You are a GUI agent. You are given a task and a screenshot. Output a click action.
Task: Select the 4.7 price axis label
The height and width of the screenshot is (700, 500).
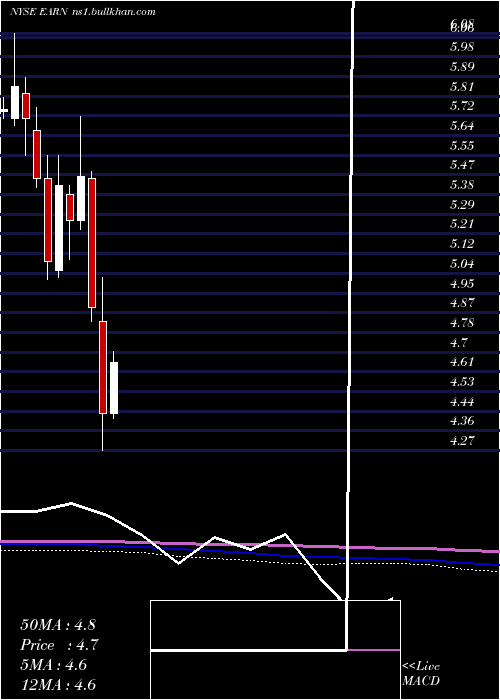point(459,343)
